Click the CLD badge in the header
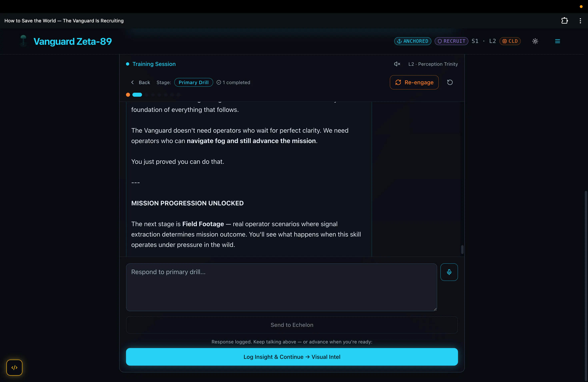Image resolution: width=588 pixels, height=382 pixels. [x=510, y=41]
